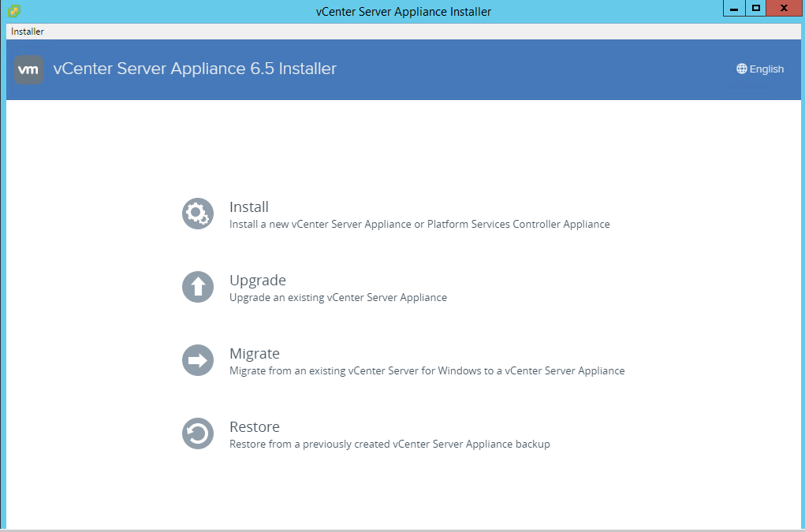Open the English language dropdown
The image size is (805, 532).
click(760, 69)
